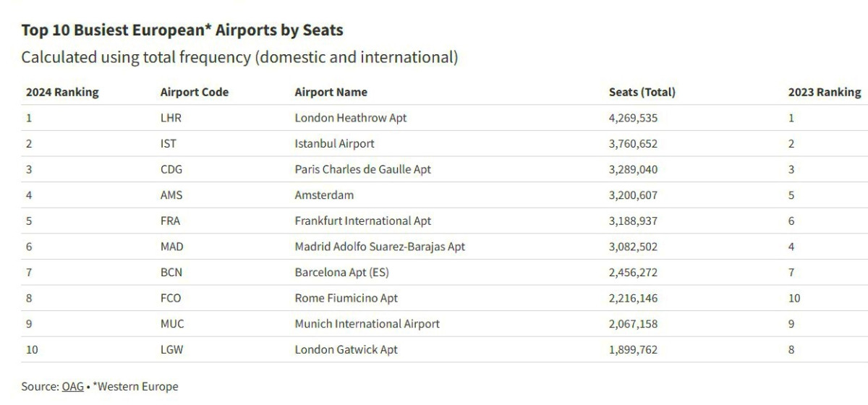Sort by the 2023 Ranking column header
This screenshot has height=405, width=868.
click(x=825, y=92)
